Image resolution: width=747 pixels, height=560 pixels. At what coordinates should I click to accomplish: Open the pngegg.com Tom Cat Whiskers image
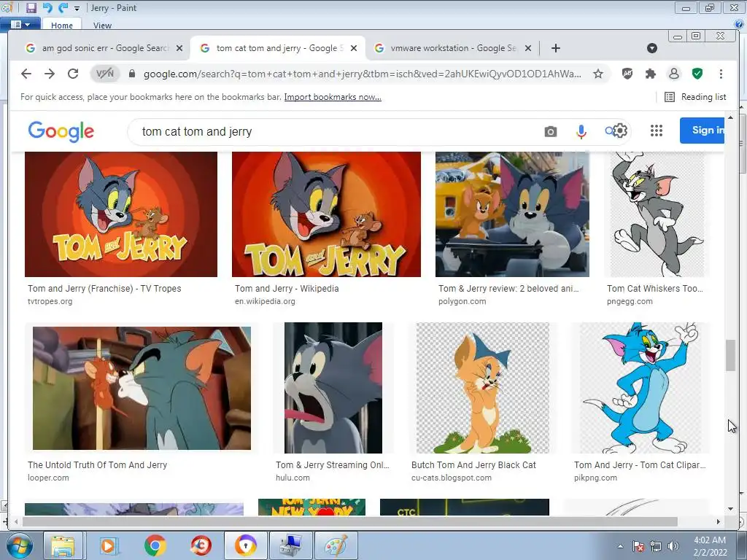coord(657,214)
